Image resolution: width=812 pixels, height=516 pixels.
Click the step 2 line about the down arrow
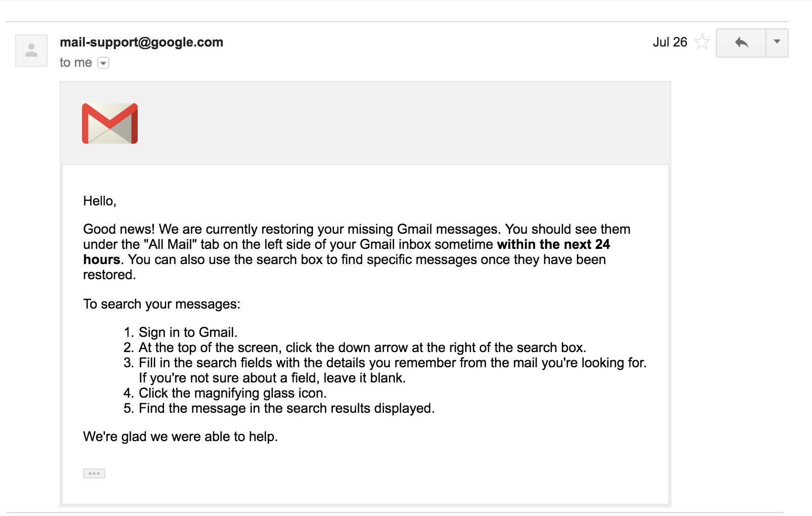pos(362,348)
